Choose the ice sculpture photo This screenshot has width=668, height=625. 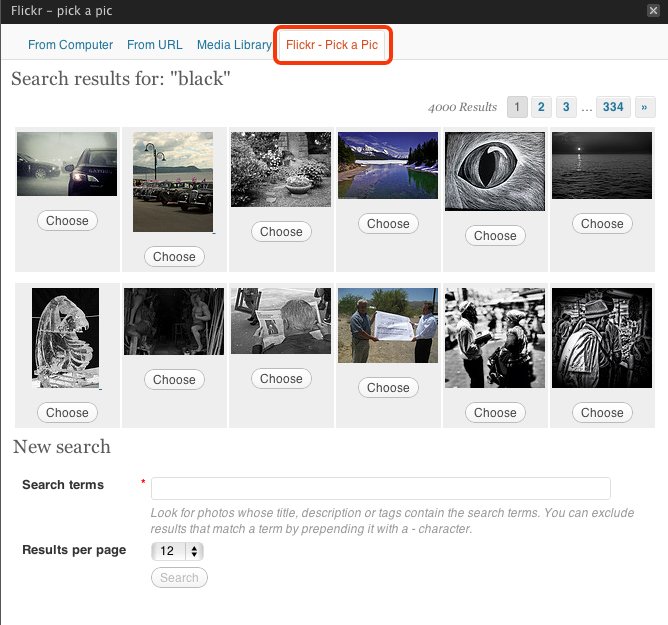pyautogui.click(x=67, y=412)
